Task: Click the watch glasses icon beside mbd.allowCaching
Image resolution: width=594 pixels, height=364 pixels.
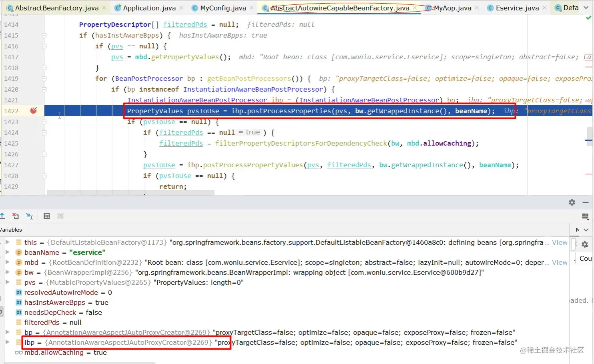Action: tap(18, 352)
